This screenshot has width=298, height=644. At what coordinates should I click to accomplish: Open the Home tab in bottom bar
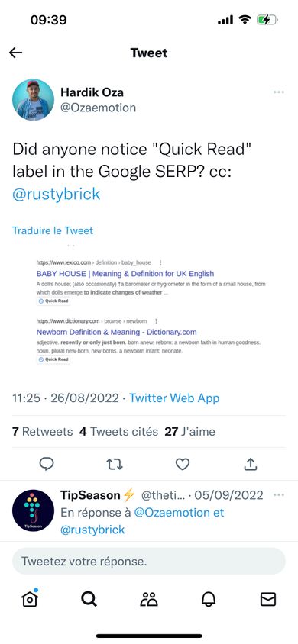30,599
